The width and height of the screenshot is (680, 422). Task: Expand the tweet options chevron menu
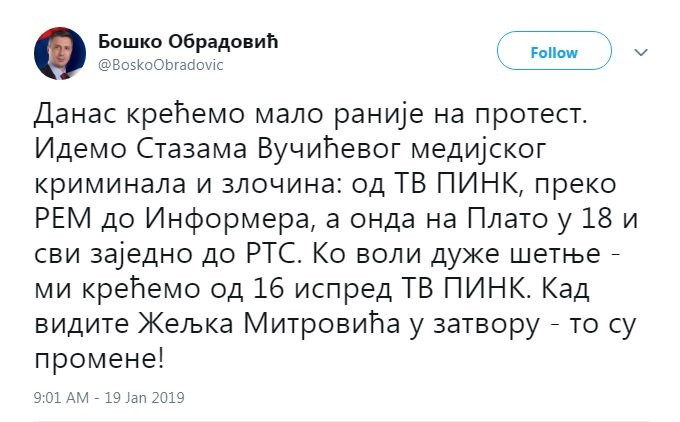641,53
